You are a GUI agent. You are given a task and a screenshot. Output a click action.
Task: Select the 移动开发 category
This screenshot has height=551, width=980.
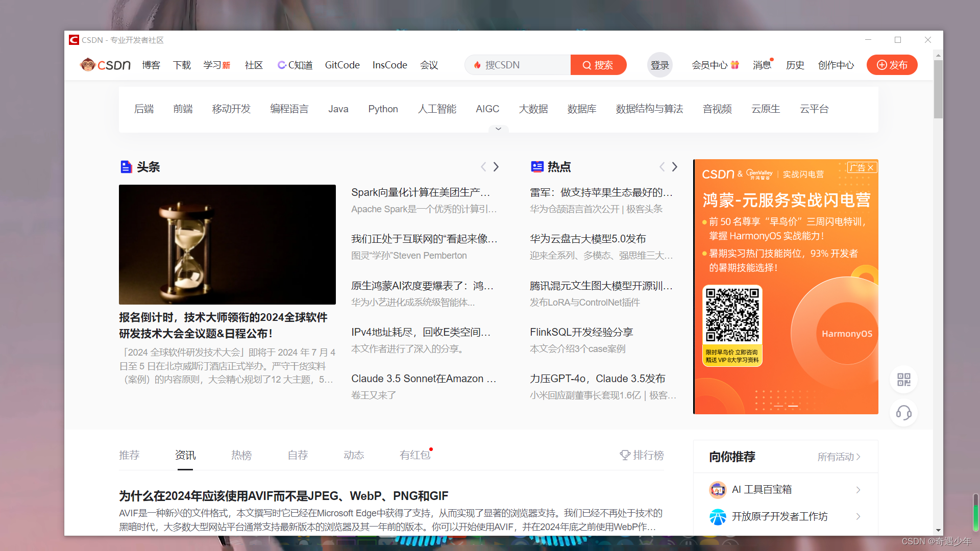(x=231, y=109)
